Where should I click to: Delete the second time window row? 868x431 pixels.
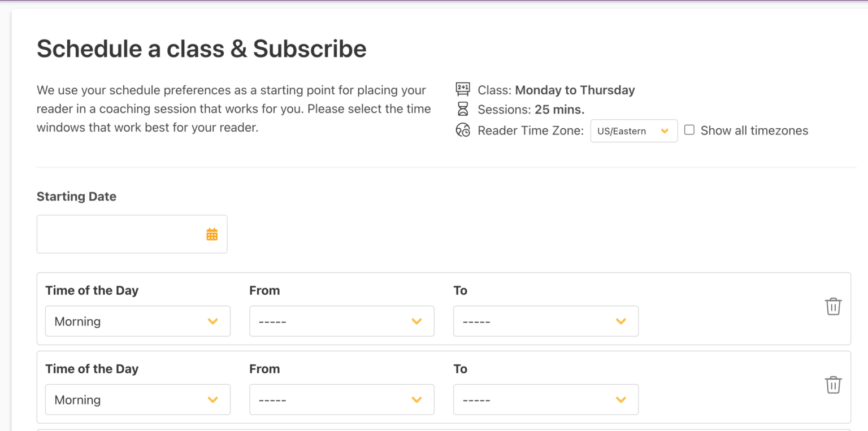point(833,385)
